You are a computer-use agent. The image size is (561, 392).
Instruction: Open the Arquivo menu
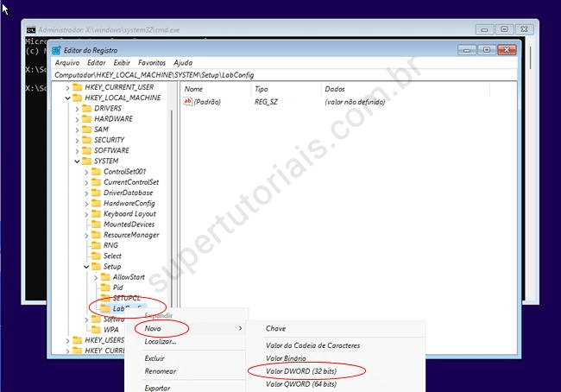66,63
